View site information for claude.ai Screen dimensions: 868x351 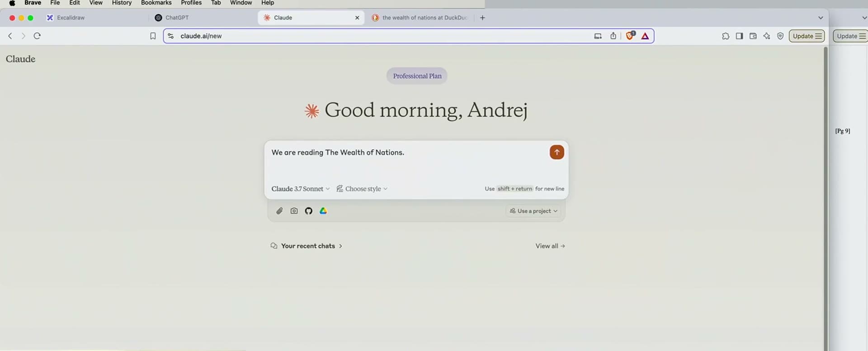[x=171, y=36]
